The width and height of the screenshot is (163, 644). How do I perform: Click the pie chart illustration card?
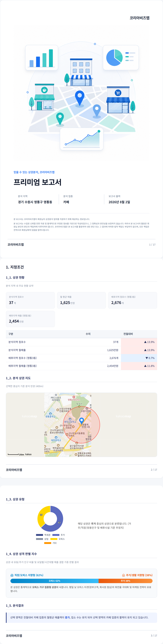[x=121, y=57]
